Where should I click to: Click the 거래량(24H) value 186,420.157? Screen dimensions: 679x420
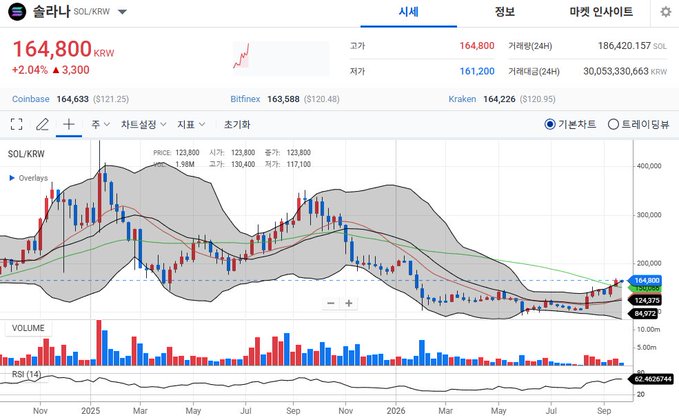pyautogui.click(x=624, y=46)
